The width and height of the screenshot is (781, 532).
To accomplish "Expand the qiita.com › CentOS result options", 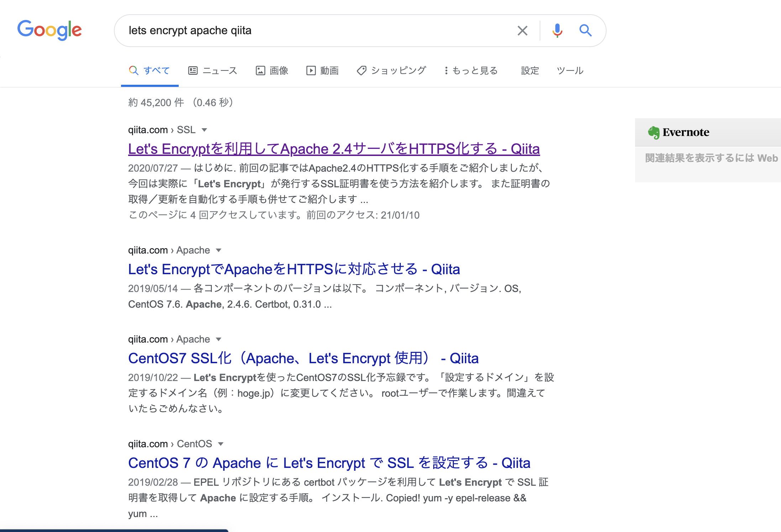I will pyautogui.click(x=221, y=444).
